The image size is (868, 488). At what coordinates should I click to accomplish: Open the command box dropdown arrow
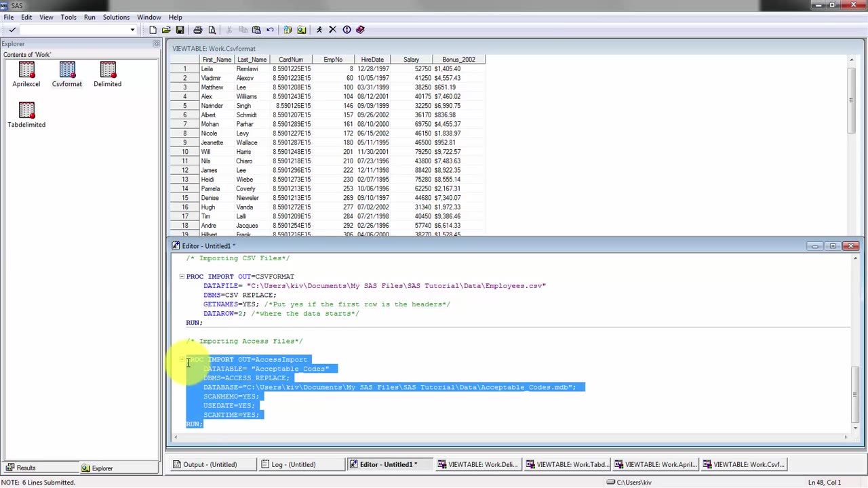pos(132,30)
